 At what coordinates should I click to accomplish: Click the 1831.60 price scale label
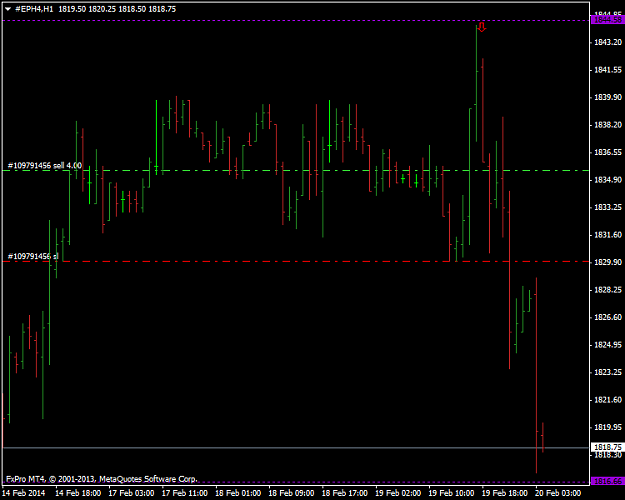[x=608, y=235]
